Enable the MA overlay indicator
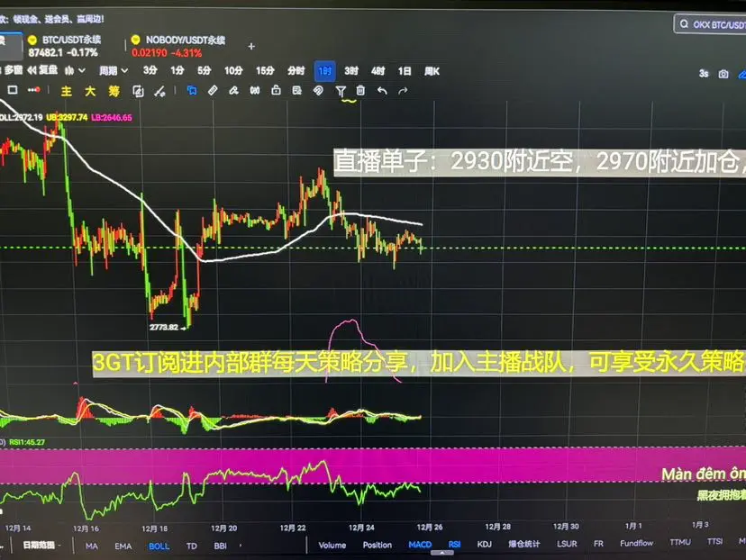This screenshot has width=746, height=560. point(92,546)
